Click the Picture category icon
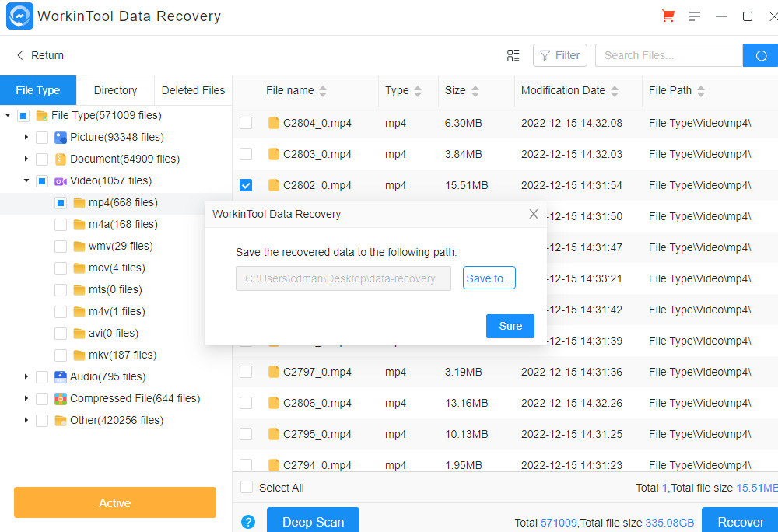The width and height of the screenshot is (778, 532). [x=61, y=138]
